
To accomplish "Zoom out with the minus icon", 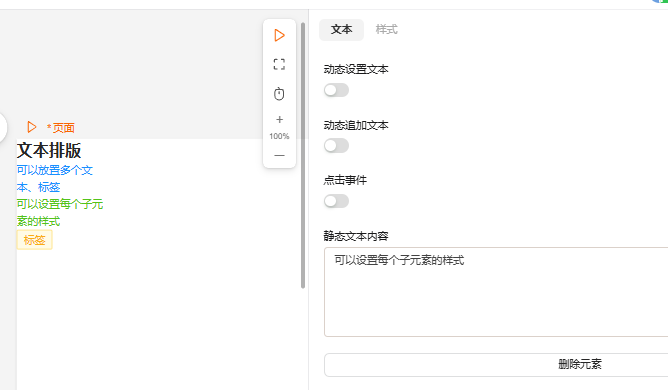I will (x=279, y=156).
